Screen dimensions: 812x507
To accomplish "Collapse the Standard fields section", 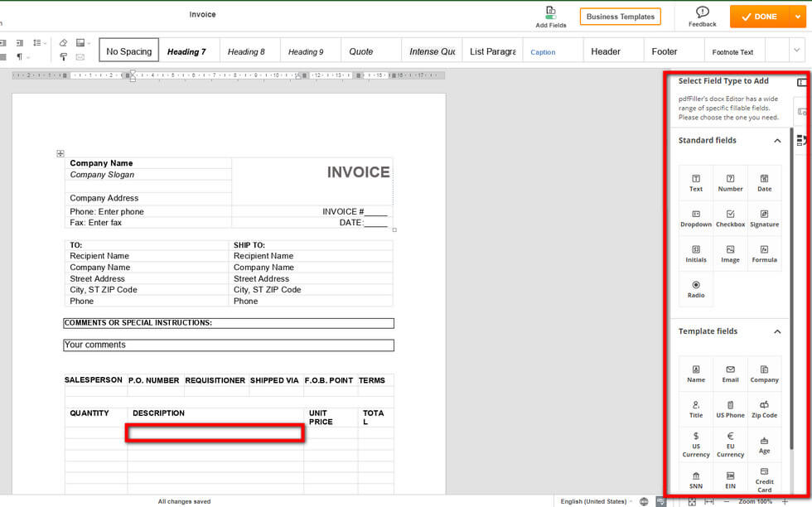I will point(777,140).
